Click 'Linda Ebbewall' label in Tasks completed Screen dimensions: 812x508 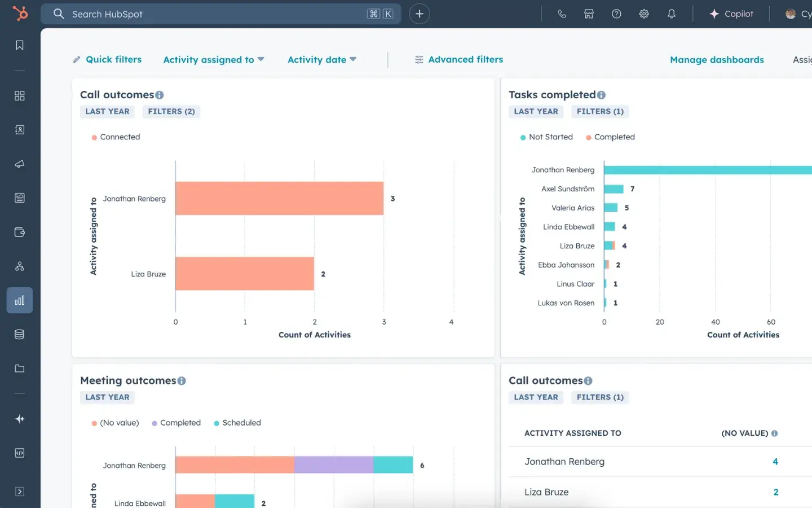tap(568, 227)
